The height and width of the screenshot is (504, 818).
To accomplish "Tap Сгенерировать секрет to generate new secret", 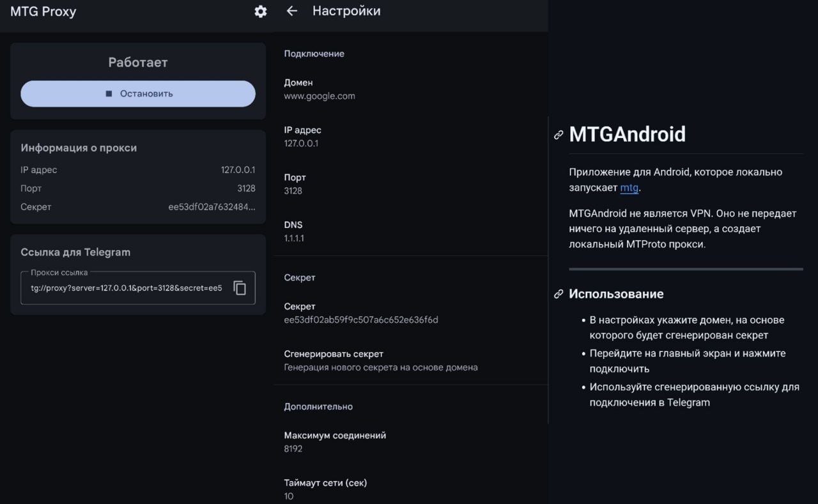I will coord(410,360).
